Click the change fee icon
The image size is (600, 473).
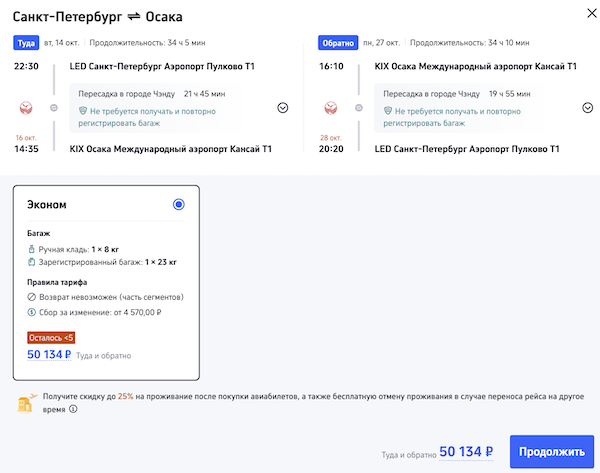point(31,312)
